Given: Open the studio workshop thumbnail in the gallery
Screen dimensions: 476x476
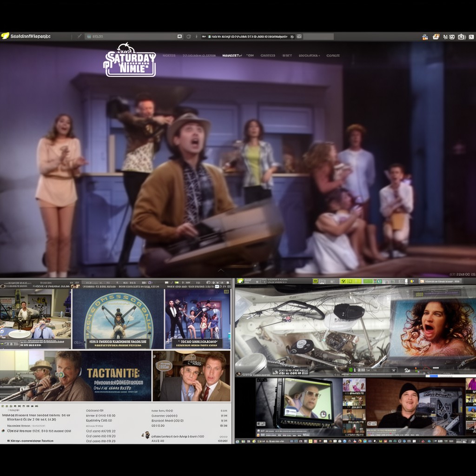Looking at the screenshot, I should (x=35, y=319).
